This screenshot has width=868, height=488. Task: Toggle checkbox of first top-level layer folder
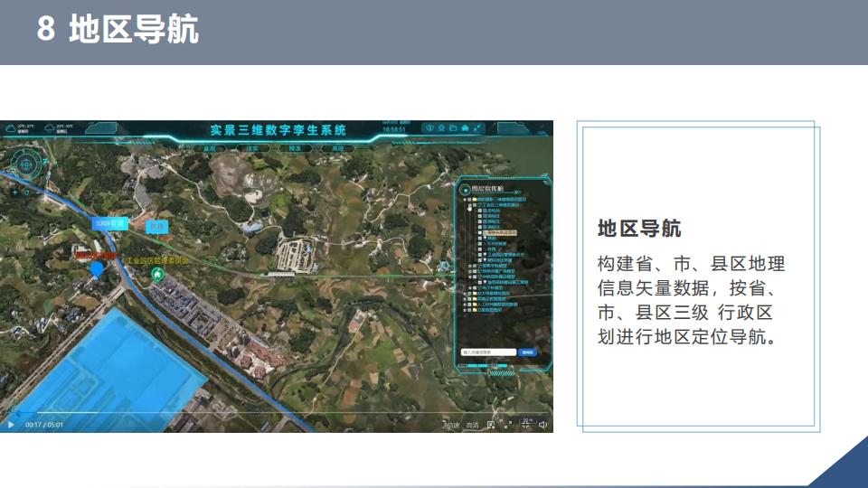pyautogui.click(x=469, y=199)
